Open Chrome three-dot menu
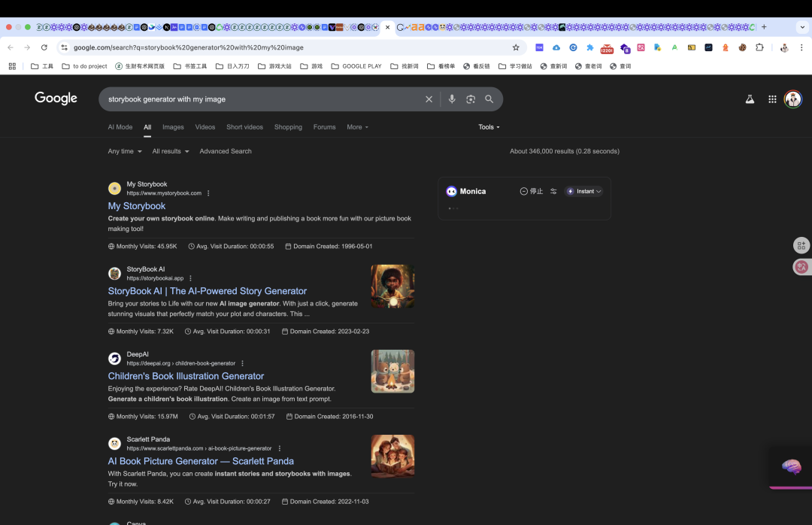The width and height of the screenshot is (812, 525). (x=801, y=47)
